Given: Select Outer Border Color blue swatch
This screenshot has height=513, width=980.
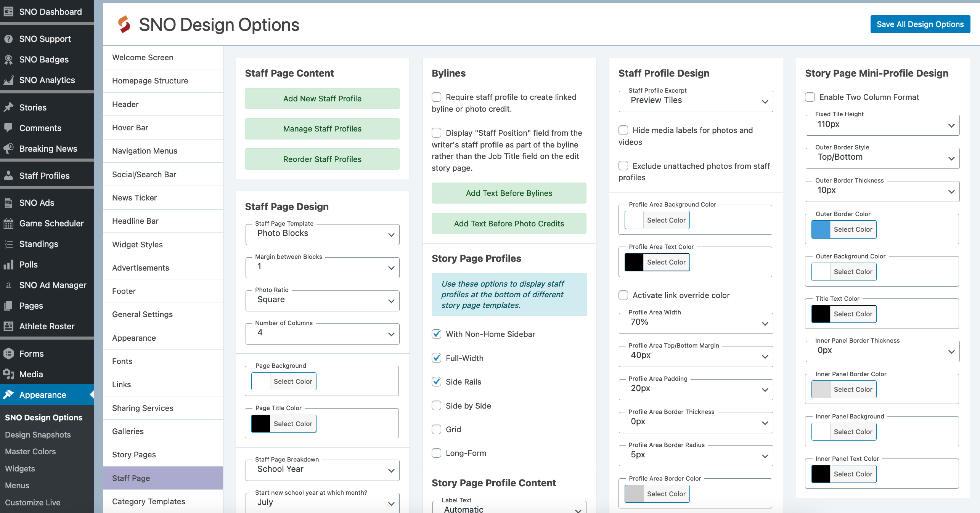Looking at the screenshot, I should [821, 229].
